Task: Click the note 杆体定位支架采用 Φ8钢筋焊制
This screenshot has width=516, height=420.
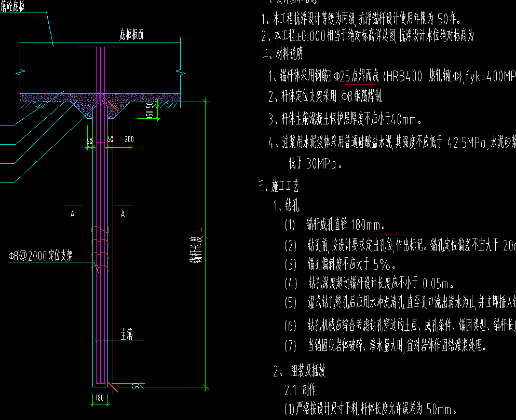Action: pyautogui.click(x=325, y=96)
